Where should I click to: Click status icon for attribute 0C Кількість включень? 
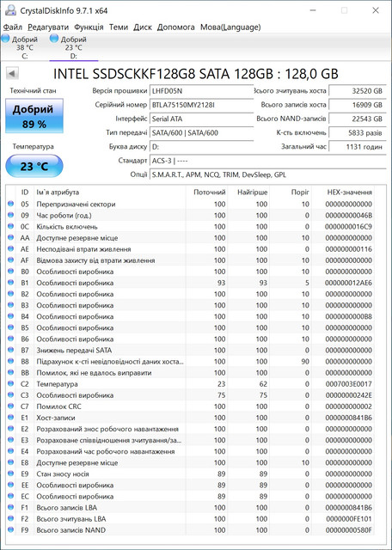[11, 226]
